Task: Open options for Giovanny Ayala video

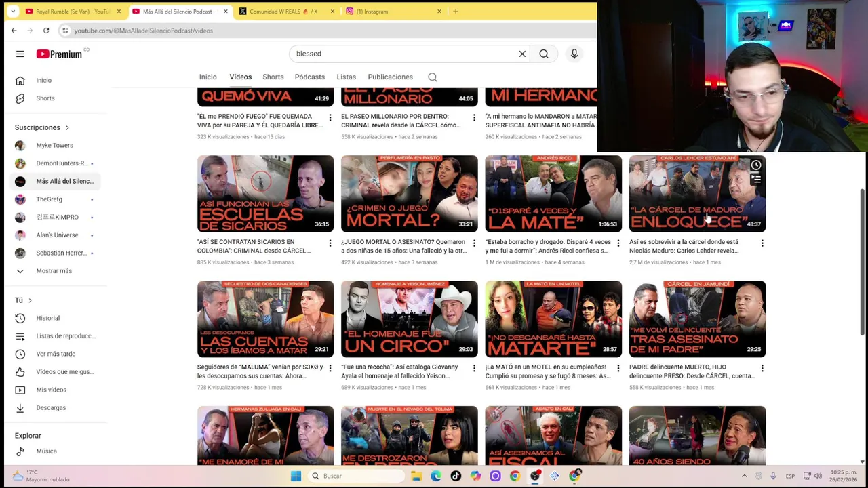Action: pos(474,368)
